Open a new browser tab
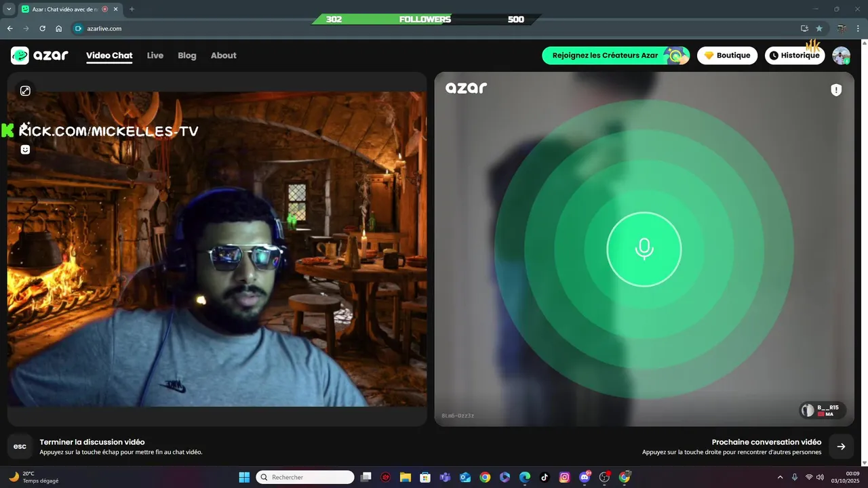The image size is (868, 488). point(132,9)
